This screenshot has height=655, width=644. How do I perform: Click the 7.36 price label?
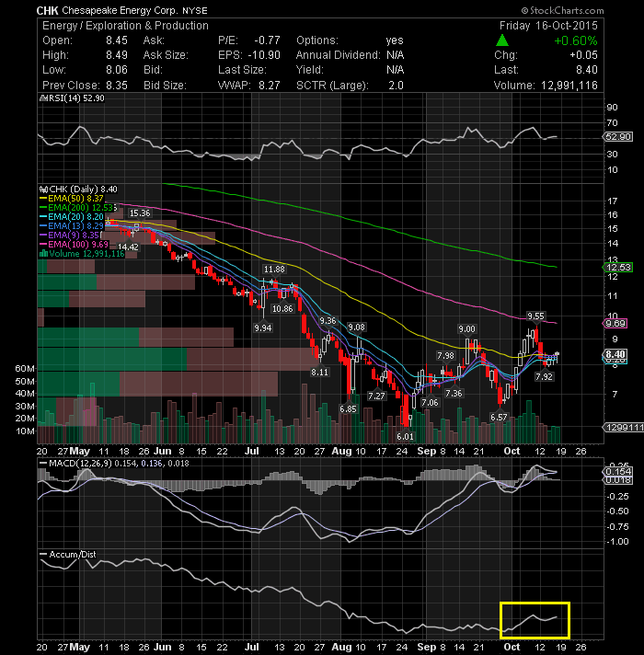pos(454,393)
